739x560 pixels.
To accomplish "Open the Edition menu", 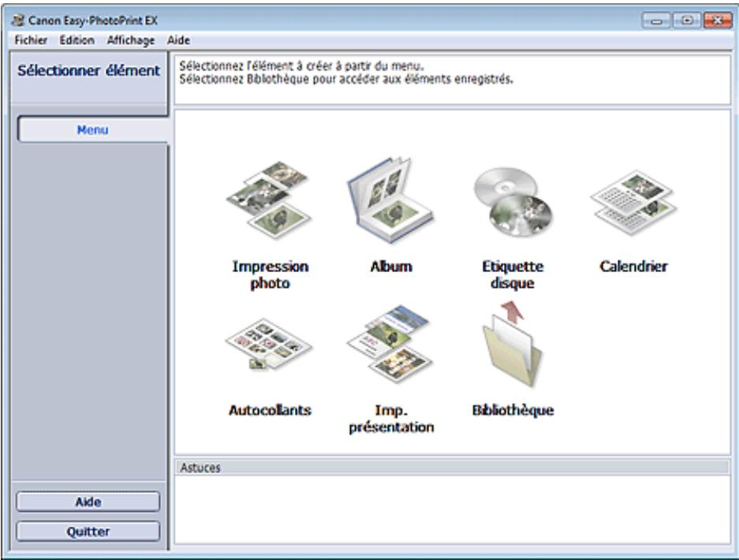I will (77, 40).
